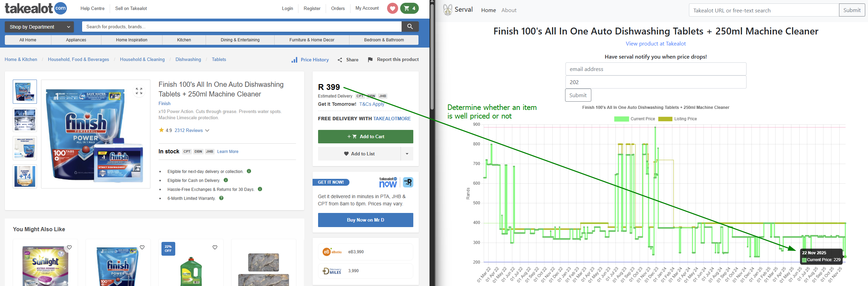This screenshot has height=286, width=868.
Task: Click the email address input field
Action: (x=655, y=69)
